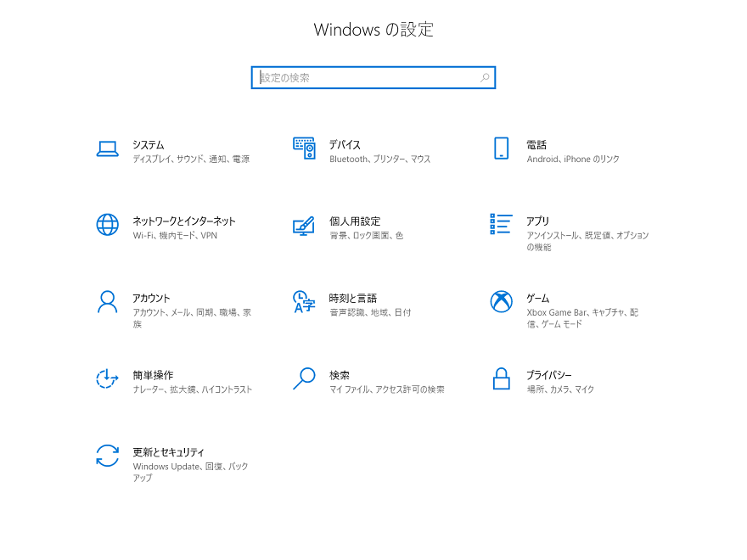747x560 pixels.
Task: Open the アカウント person icon
Action: click(x=107, y=302)
